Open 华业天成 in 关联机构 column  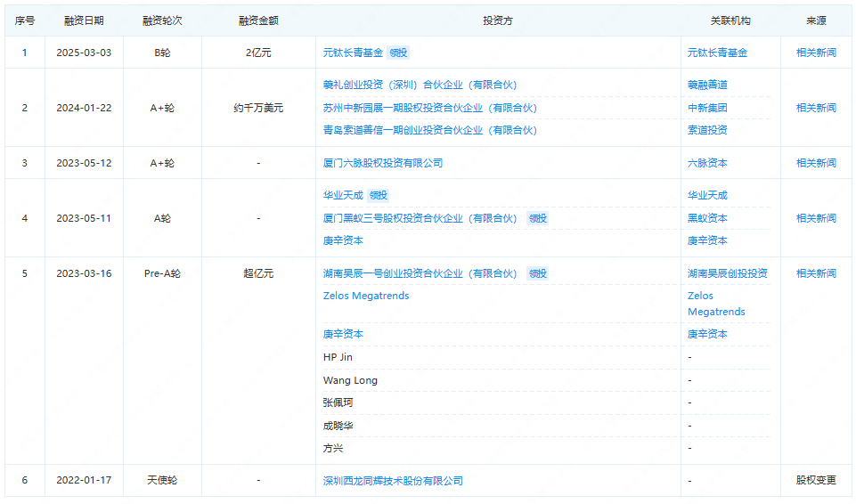tap(707, 195)
